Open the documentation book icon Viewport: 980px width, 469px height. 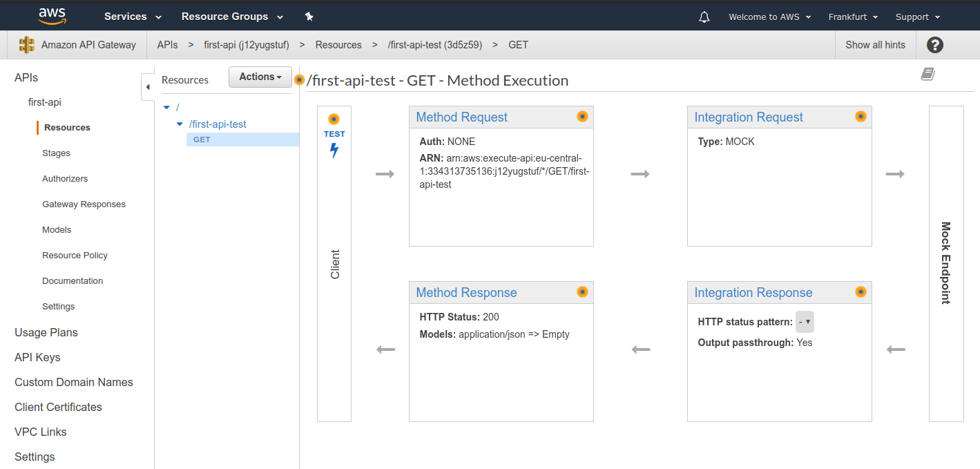(x=928, y=74)
